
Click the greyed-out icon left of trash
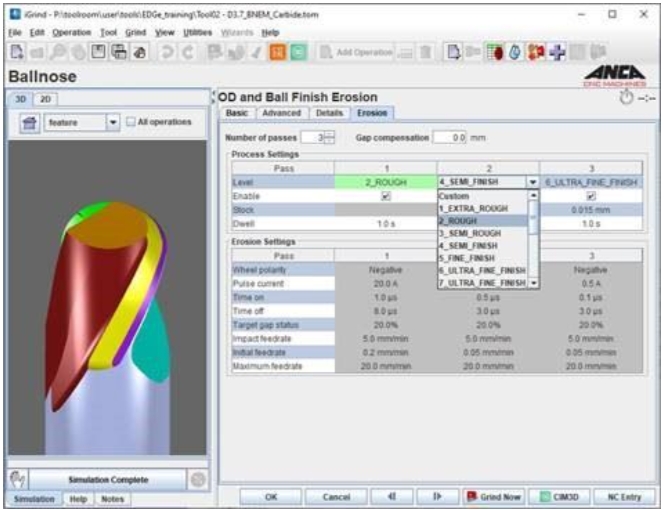pos(406,52)
